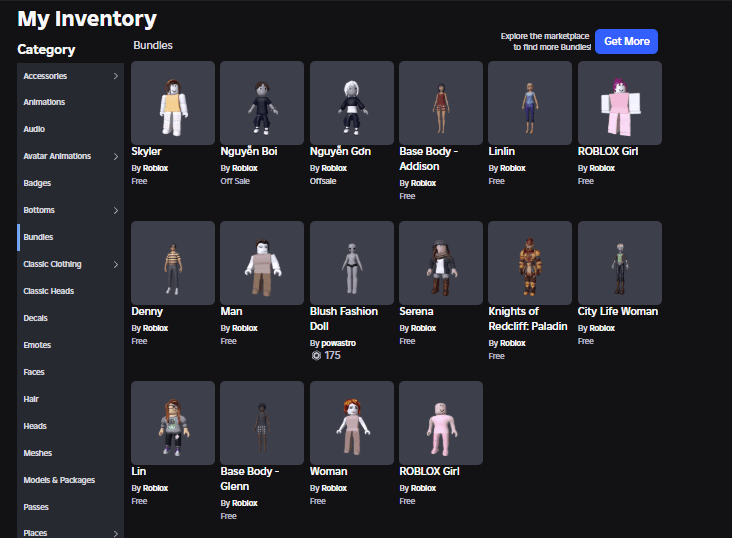Open the Woman bundle thumbnail

pos(352,423)
